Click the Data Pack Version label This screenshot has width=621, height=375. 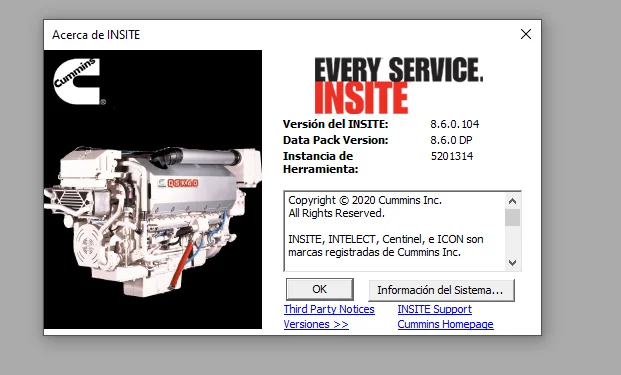tap(335, 140)
